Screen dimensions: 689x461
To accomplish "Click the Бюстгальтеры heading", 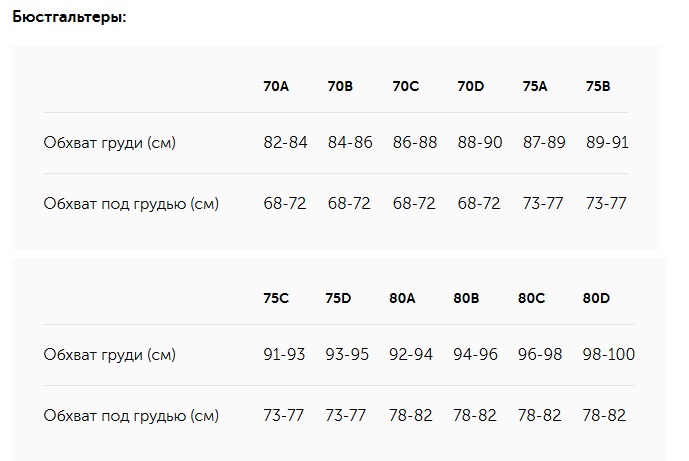I will pyautogui.click(x=69, y=17).
